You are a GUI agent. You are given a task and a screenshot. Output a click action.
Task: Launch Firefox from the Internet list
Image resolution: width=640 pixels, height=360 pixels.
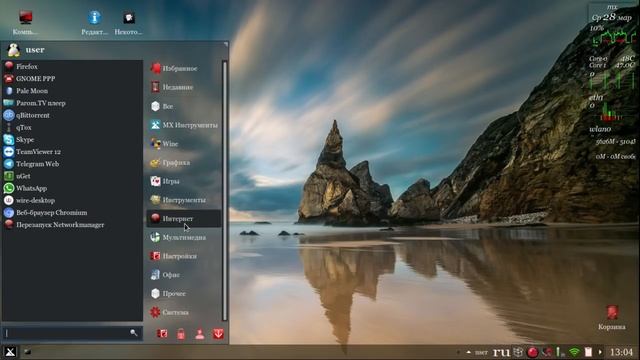tap(72, 66)
